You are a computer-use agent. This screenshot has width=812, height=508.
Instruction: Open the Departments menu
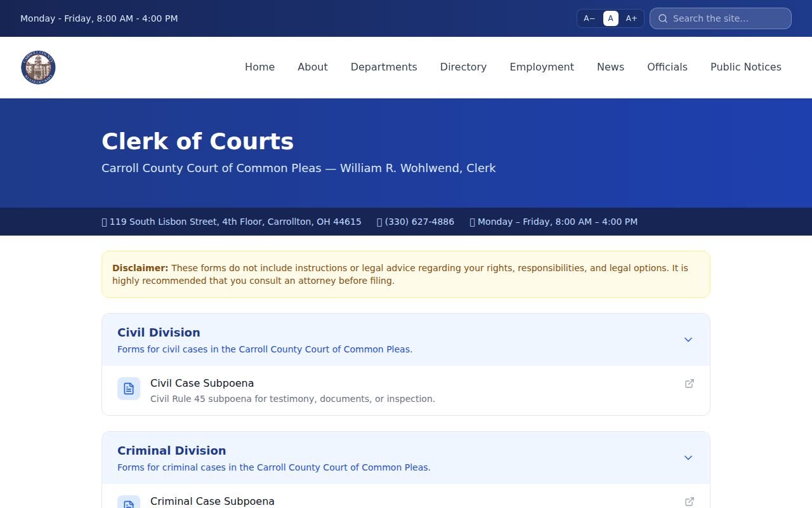384,67
